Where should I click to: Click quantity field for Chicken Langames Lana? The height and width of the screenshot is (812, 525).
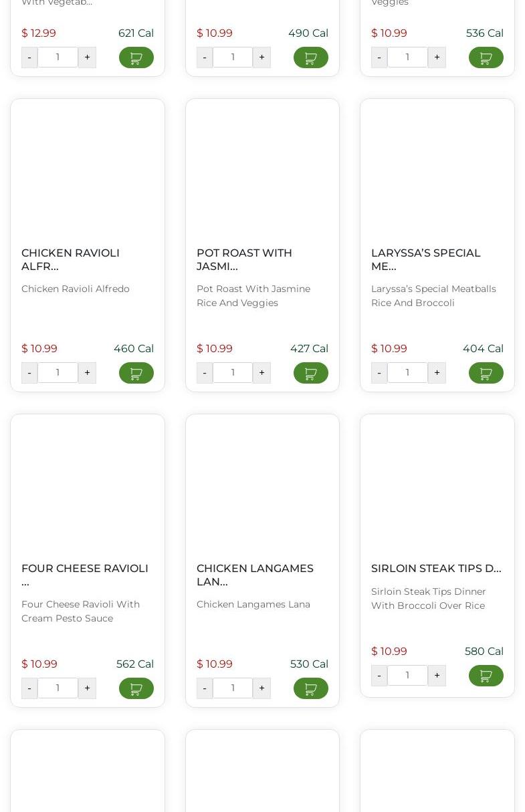click(233, 688)
